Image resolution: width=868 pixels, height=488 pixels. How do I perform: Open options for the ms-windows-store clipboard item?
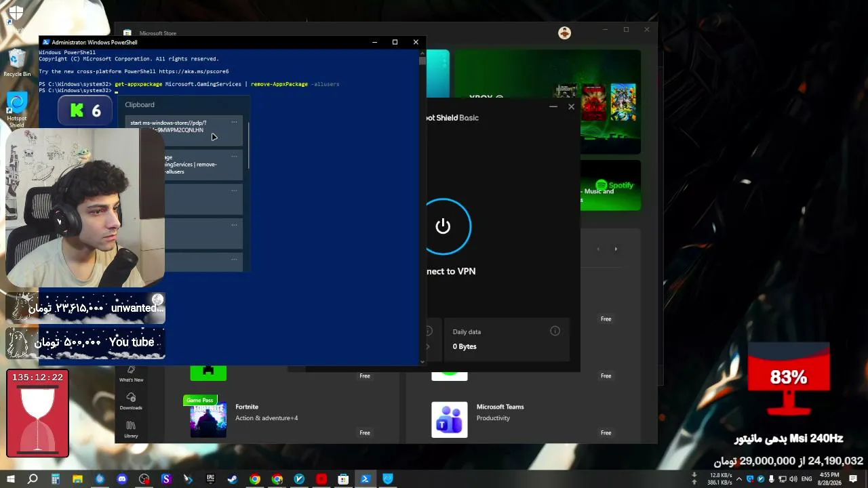click(x=234, y=123)
